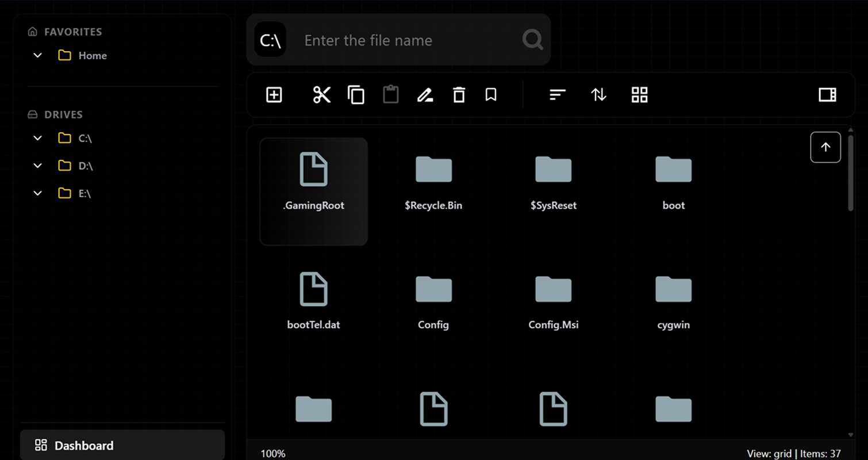This screenshot has height=460, width=868.
Task: Select the cut scissors icon
Action: 322,95
